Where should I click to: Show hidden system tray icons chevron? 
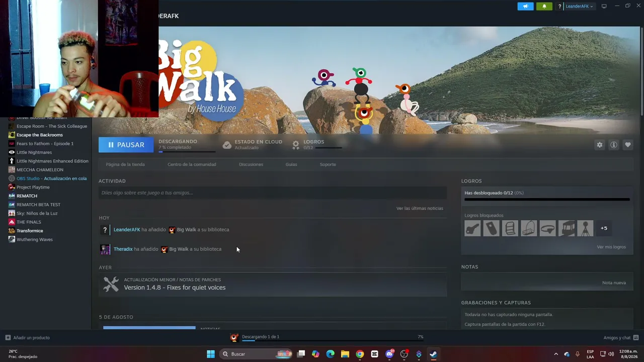click(556, 354)
